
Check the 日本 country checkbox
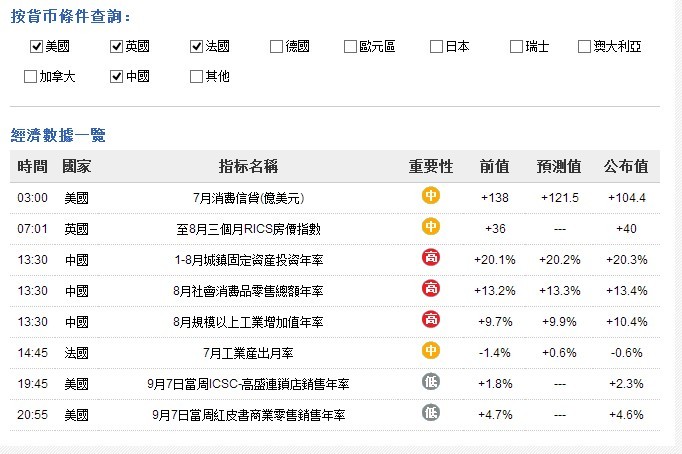coord(437,46)
